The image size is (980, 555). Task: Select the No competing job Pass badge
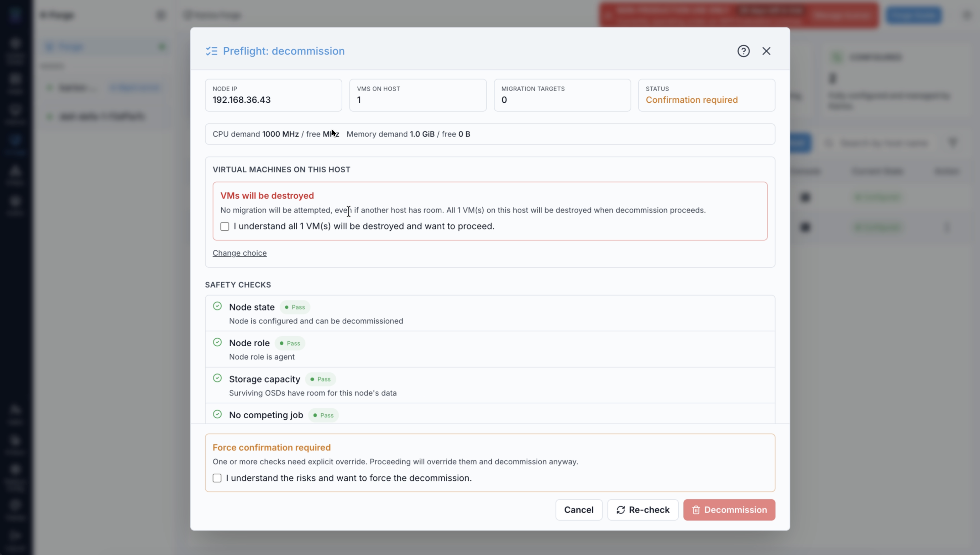click(x=323, y=415)
